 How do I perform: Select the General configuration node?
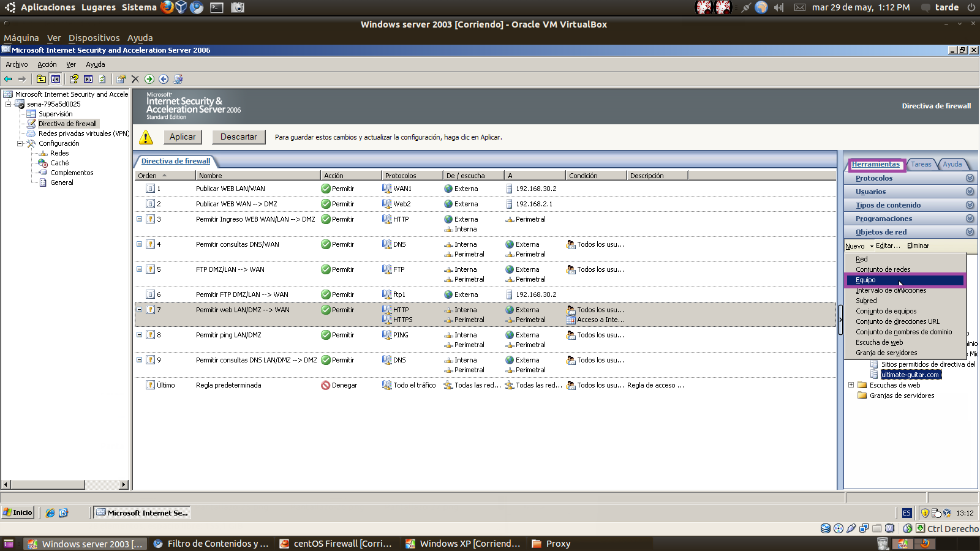pos(61,182)
